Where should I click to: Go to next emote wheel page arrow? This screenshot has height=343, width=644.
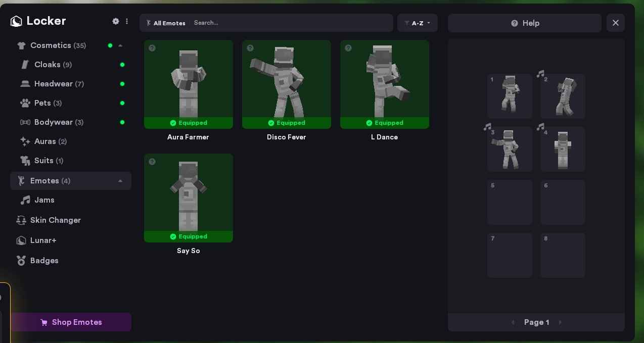[x=560, y=322]
